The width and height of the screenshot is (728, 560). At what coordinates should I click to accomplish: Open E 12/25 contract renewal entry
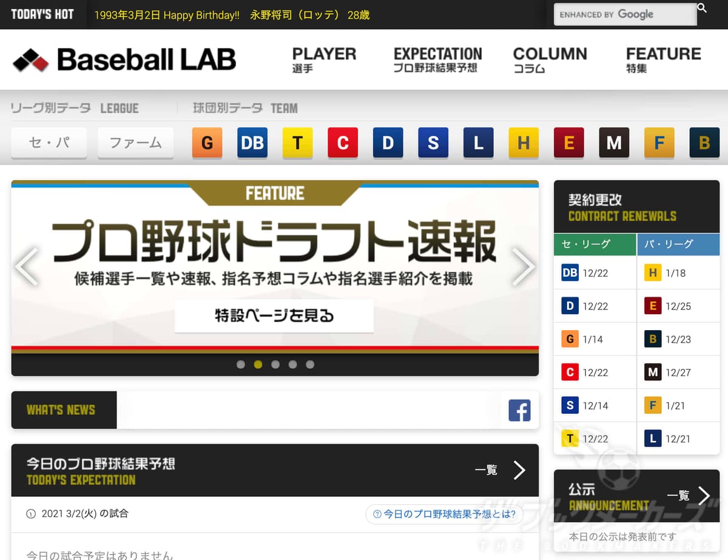[x=678, y=306]
